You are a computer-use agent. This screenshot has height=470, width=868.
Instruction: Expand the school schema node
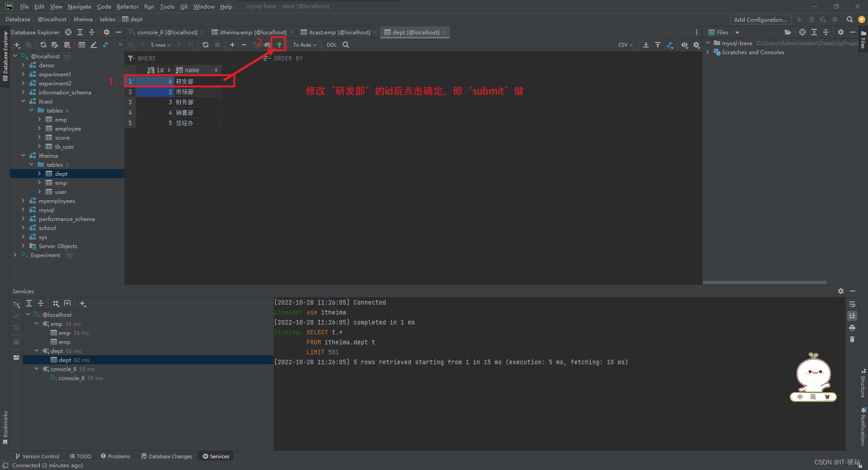coord(24,228)
